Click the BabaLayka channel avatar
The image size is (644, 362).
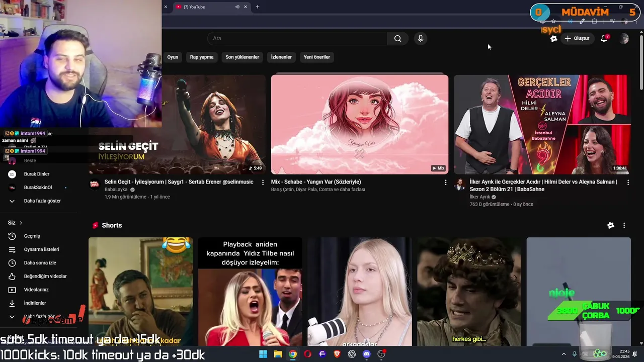coord(95,185)
